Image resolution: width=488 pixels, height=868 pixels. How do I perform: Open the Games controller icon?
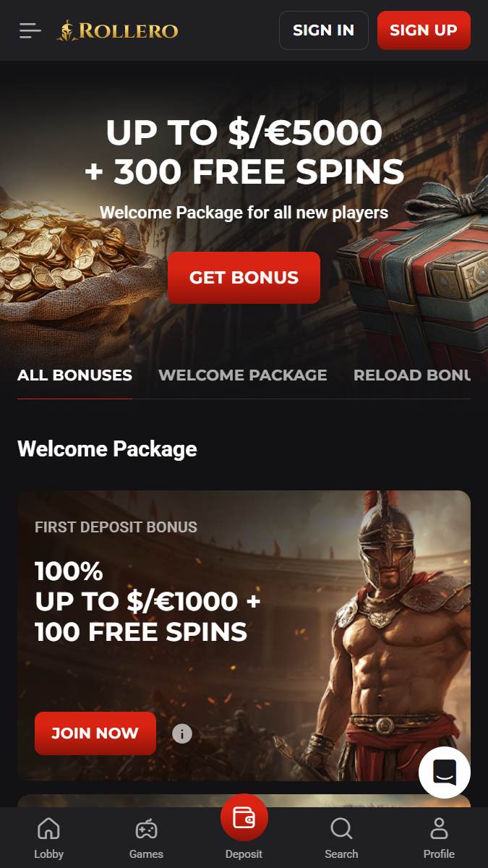coord(146,828)
